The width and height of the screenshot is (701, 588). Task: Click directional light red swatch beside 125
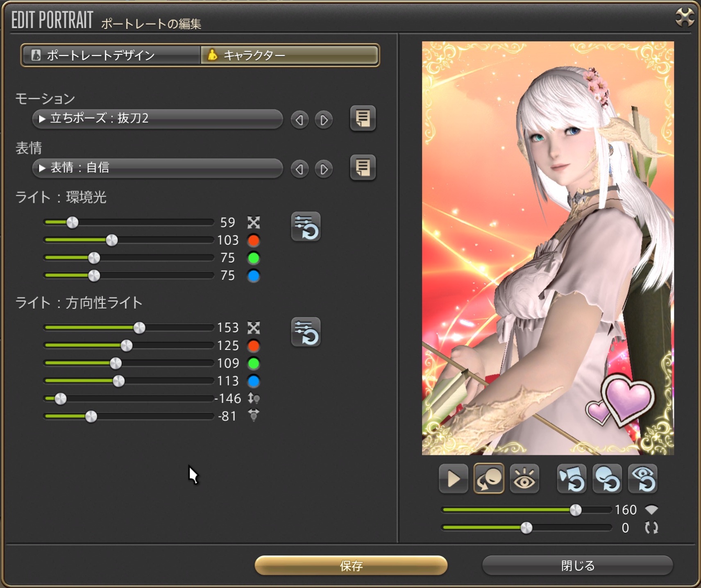tap(254, 346)
